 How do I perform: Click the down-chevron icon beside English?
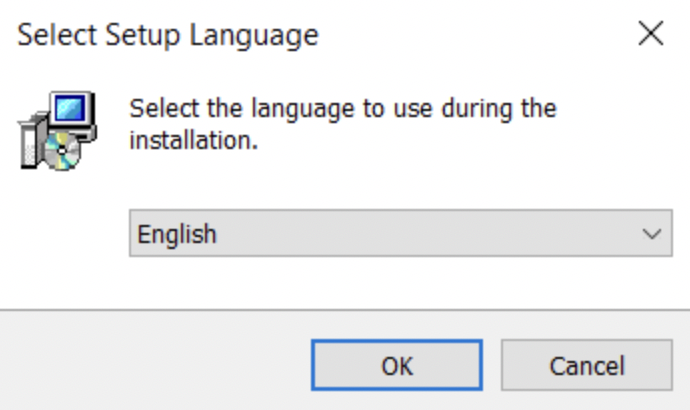(x=652, y=234)
